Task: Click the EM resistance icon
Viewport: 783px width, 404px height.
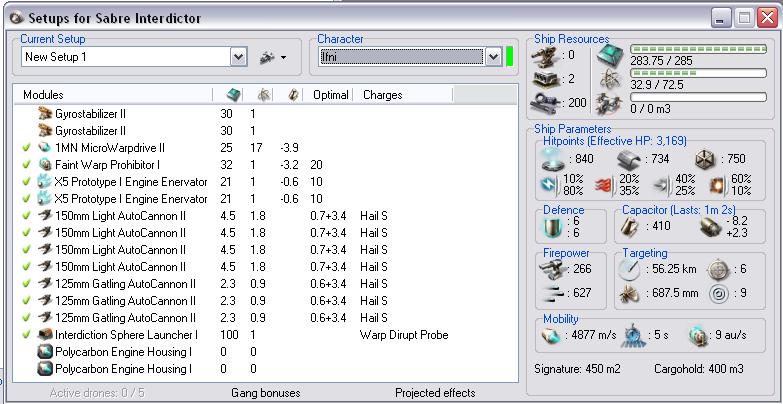Action: coord(550,185)
